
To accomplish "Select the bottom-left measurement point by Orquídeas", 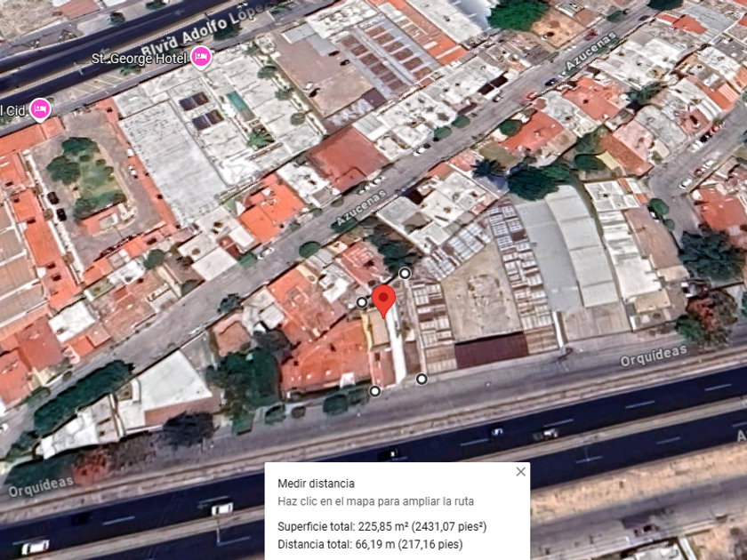I will 375,391.
